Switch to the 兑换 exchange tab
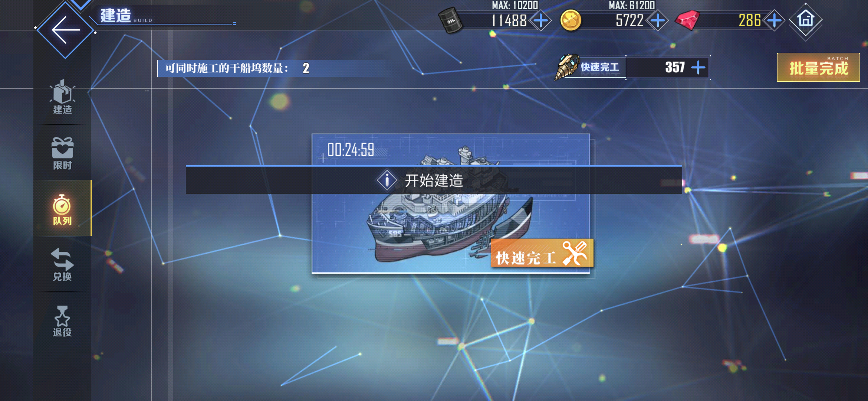The width and height of the screenshot is (868, 401). coord(62,264)
